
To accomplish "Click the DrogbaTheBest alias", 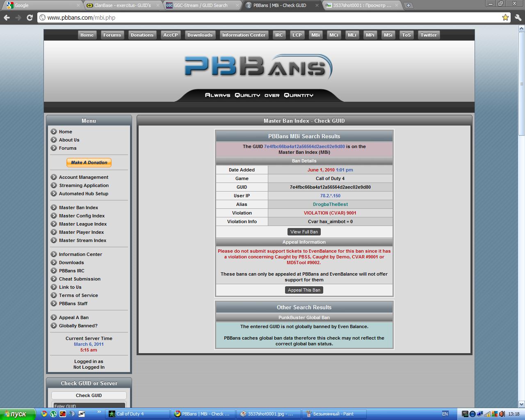I will pyautogui.click(x=330, y=204).
